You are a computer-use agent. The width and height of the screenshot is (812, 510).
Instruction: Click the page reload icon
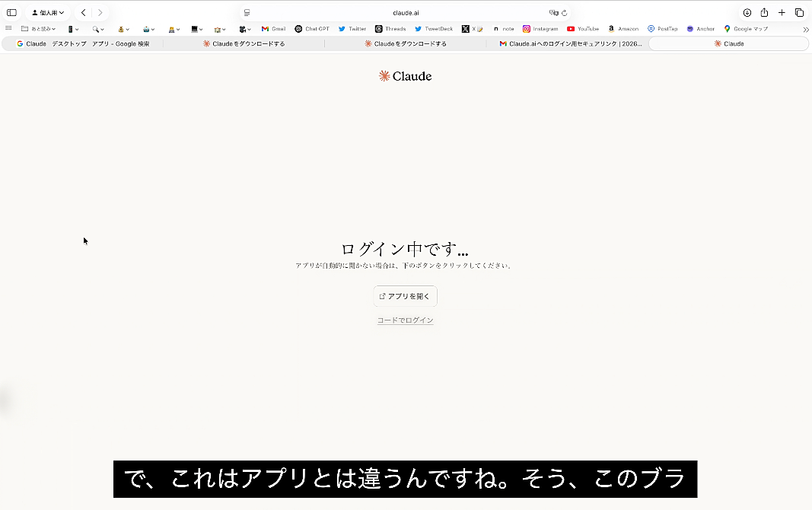565,13
